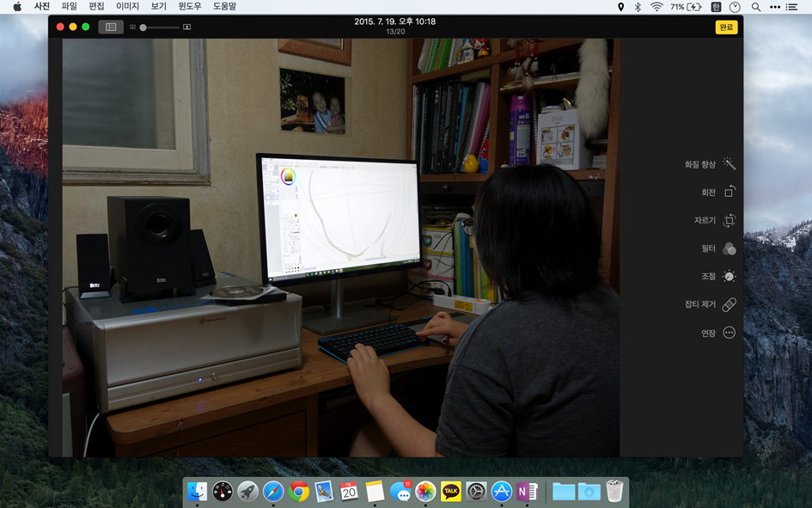The image size is (812, 508).
Task: Open the App Store from the Dock
Action: pos(501,491)
